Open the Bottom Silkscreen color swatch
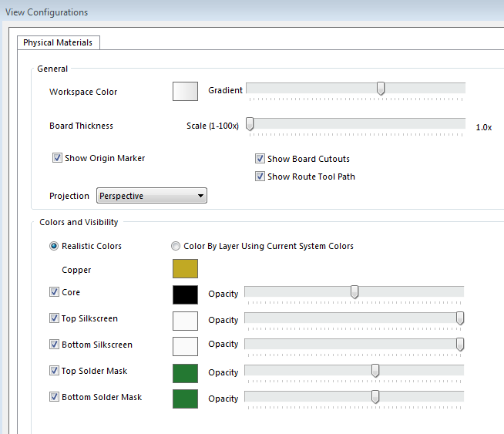504x434 pixels. tap(185, 346)
